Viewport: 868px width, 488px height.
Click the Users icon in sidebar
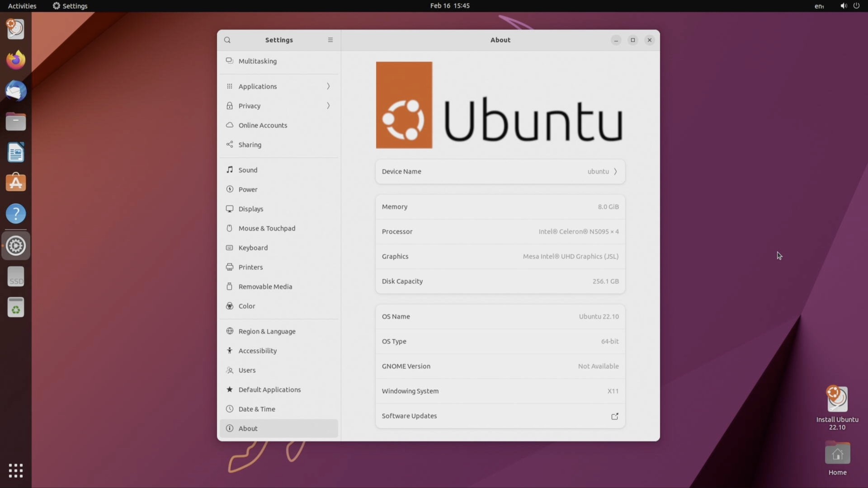click(x=230, y=370)
